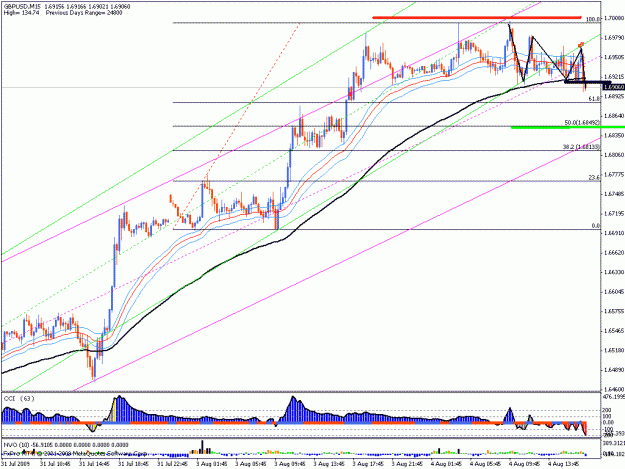Click the 'Previous Days Range= 24800' text
The width and height of the screenshot is (625, 469).
84,13
